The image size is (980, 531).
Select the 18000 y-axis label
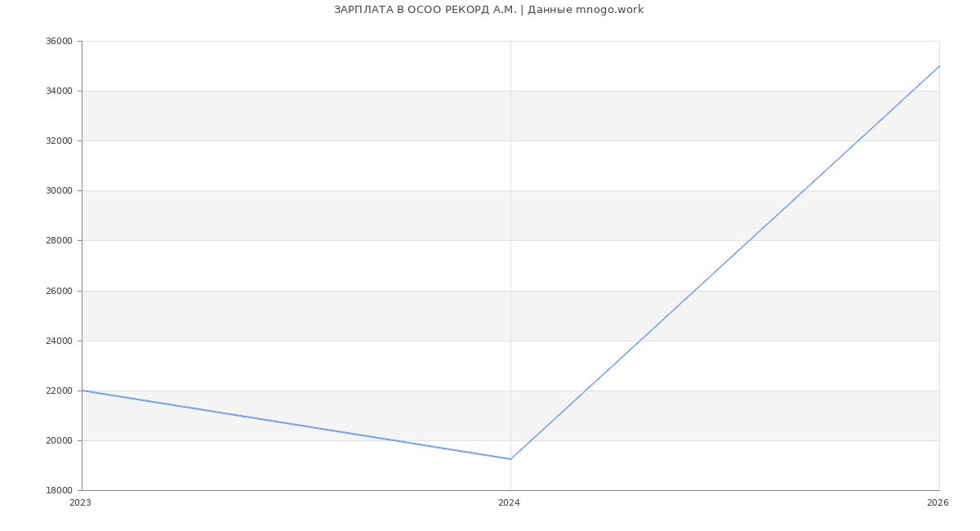(60, 490)
